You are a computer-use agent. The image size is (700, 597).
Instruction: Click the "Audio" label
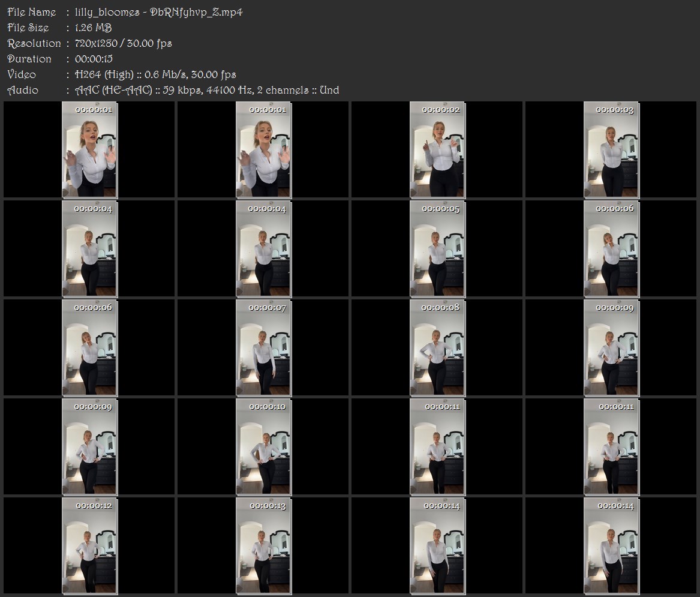coord(23,90)
